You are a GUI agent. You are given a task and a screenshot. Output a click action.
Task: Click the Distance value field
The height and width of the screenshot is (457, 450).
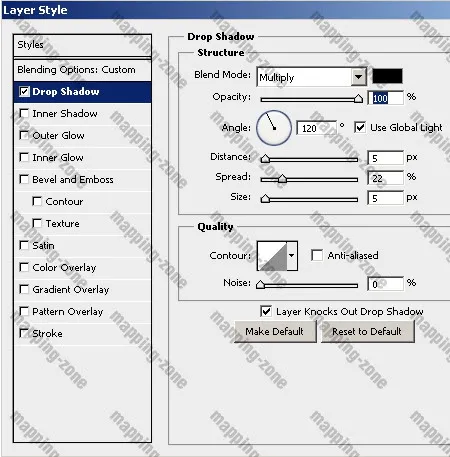[385, 158]
